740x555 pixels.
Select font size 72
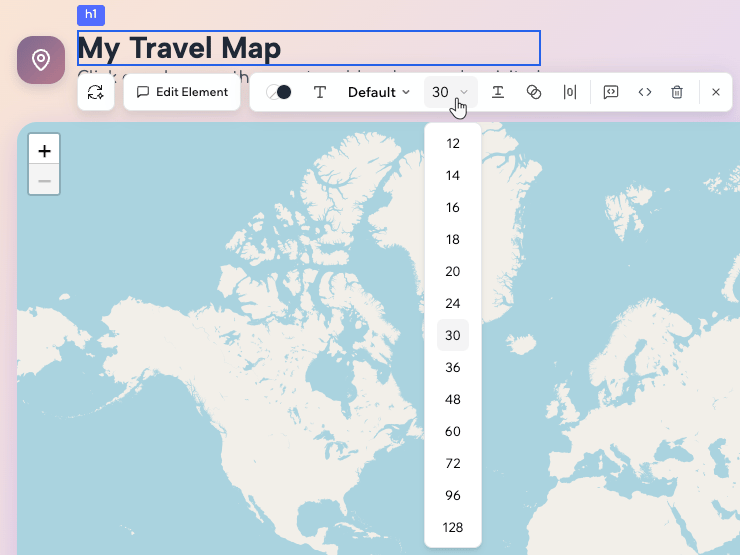[x=453, y=463]
